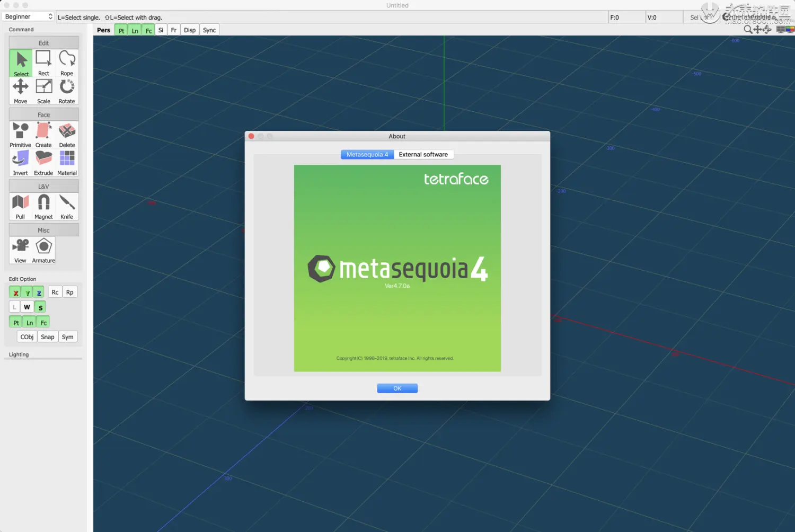Click the colored view layout icon
Viewport: 795px width, 532px height.
point(790,30)
